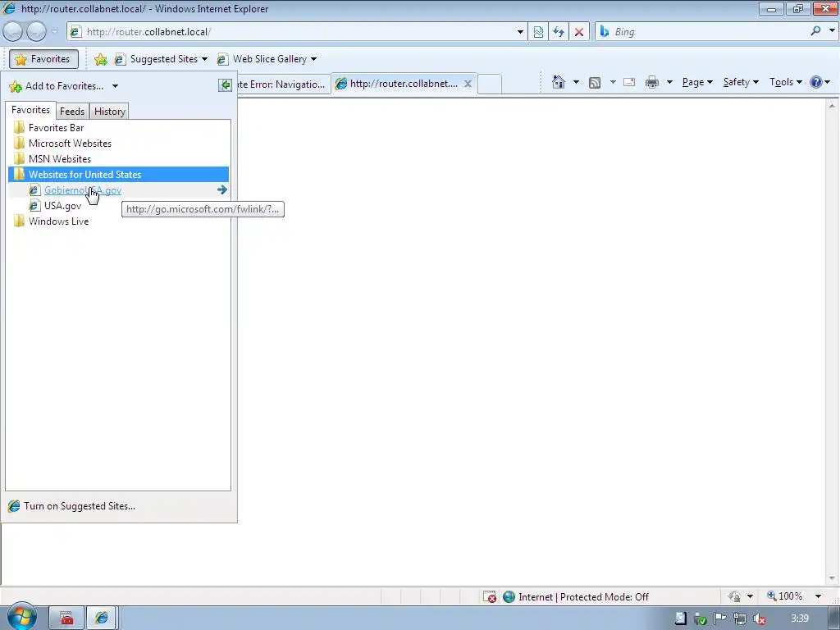Close the router.collabnet tab
Screen dimensions: 840x630
468,84
